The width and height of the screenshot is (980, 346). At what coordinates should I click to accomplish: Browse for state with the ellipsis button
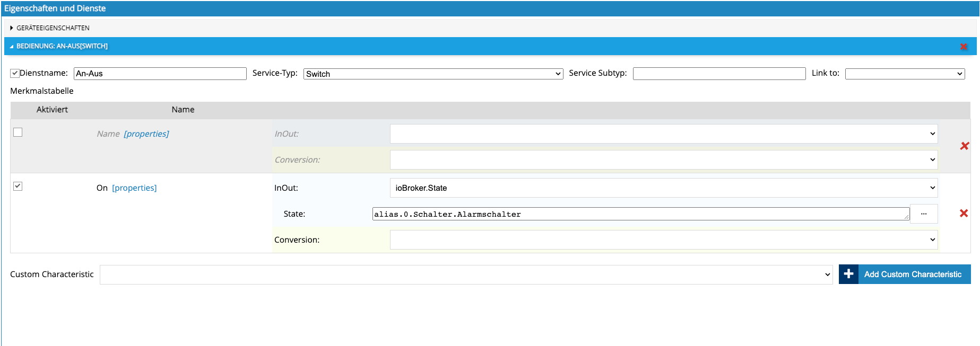pyautogui.click(x=923, y=214)
